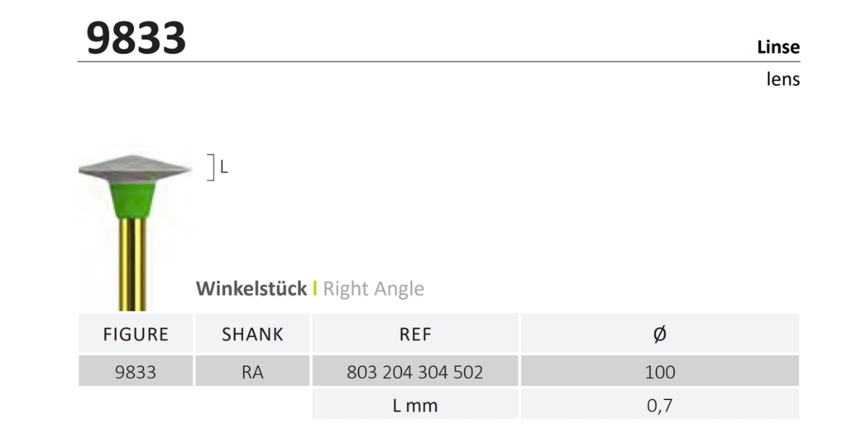
Task: Click the gray lens-shaped polisher head
Action: coord(133,168)
